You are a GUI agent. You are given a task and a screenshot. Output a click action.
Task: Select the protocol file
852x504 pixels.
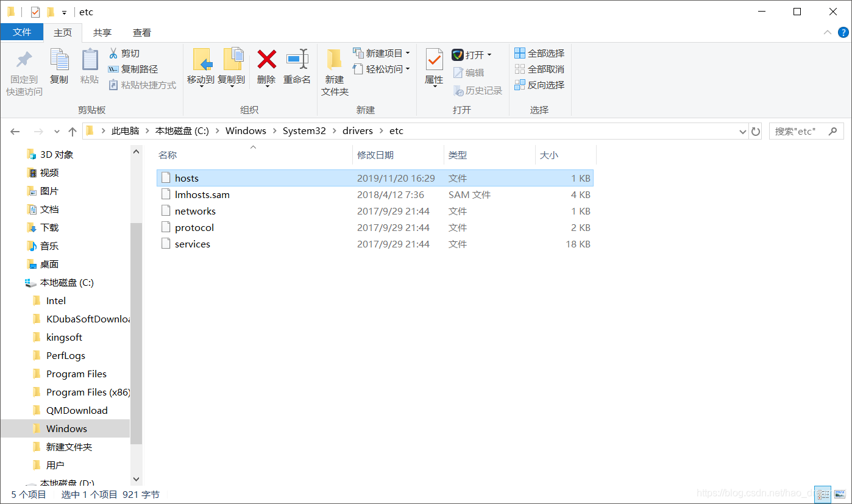[x=375, y=228]
